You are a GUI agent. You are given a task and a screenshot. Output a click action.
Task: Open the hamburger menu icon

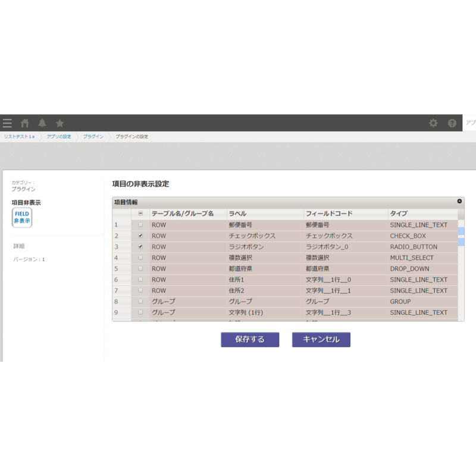click(7, 123)
